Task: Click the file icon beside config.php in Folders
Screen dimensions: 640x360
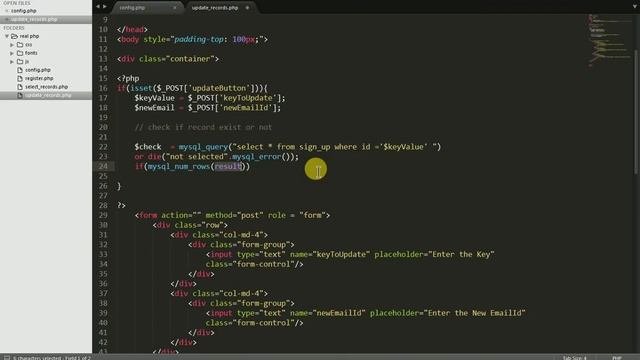Action: pos(20,70)
